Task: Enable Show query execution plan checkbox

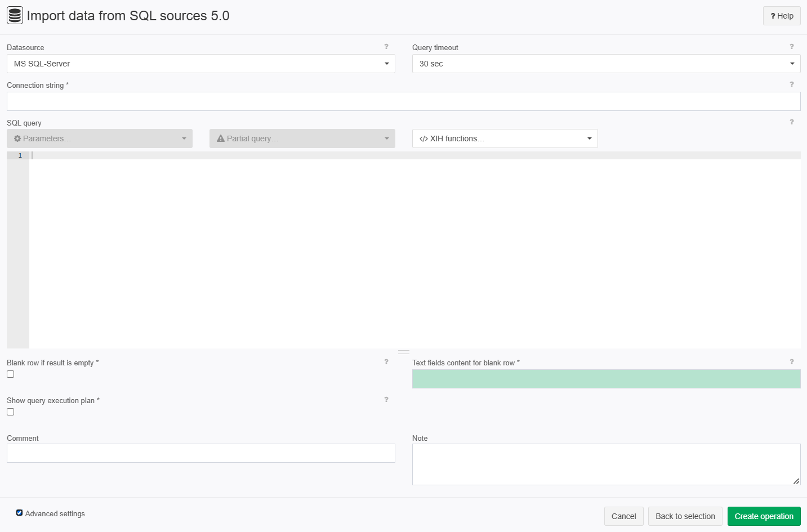Action: coord(11,412)
